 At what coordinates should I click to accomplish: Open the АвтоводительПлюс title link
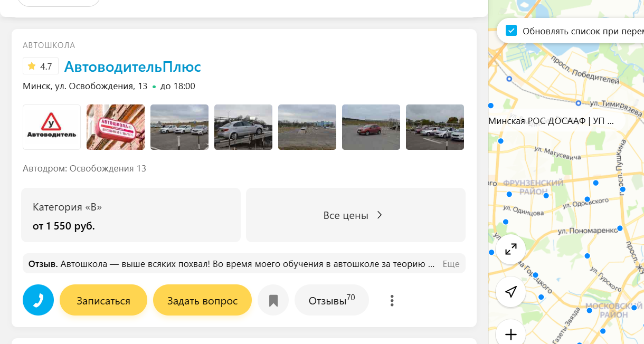tap(132, 67)
